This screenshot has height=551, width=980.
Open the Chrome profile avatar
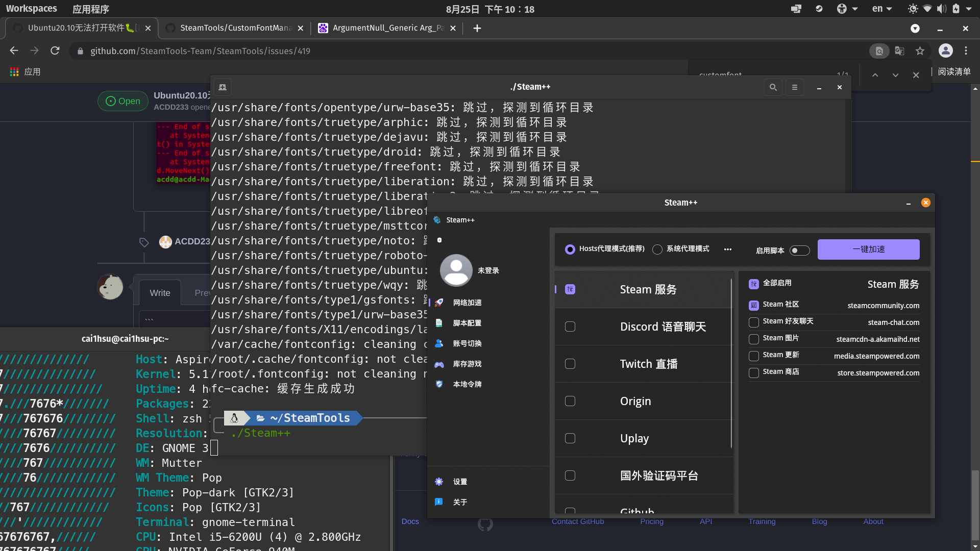pyautogui.click(x=945, y=51)
